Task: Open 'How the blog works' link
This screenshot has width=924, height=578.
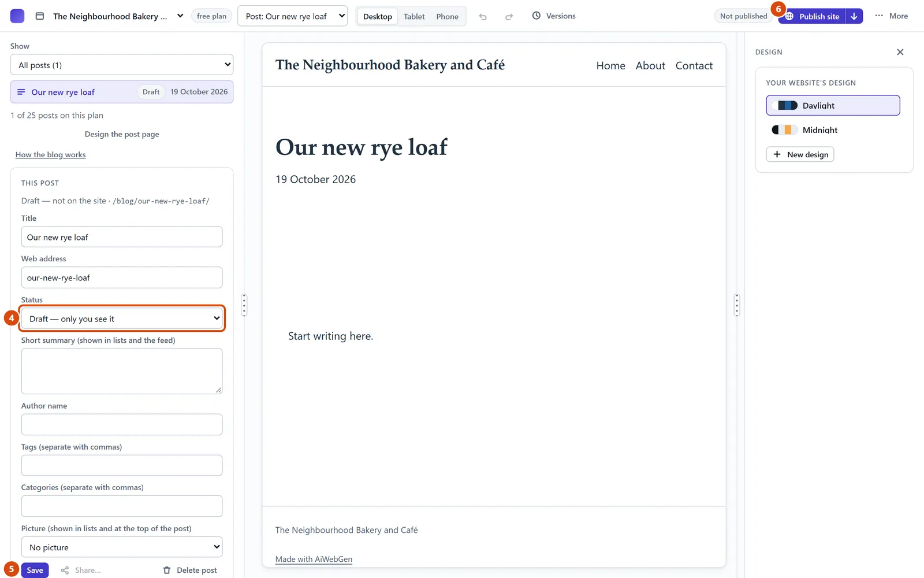Action: coord(51,155)
